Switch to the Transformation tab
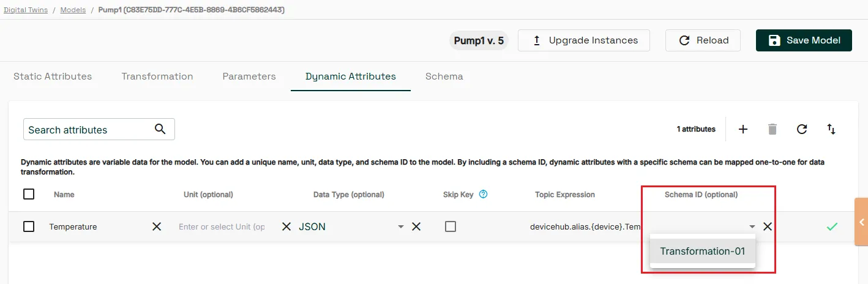 [157, 77]
